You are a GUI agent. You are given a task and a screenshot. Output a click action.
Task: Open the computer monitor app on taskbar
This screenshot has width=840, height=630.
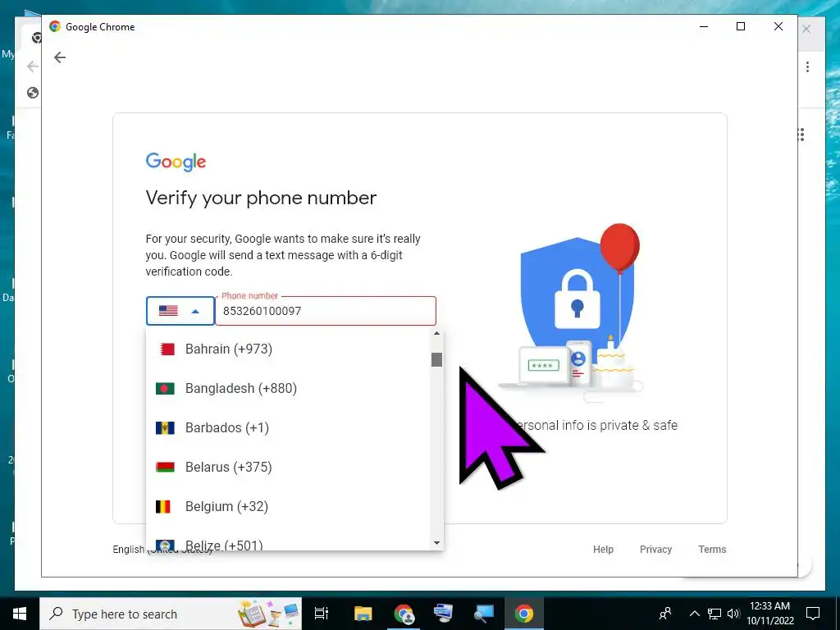444,614
